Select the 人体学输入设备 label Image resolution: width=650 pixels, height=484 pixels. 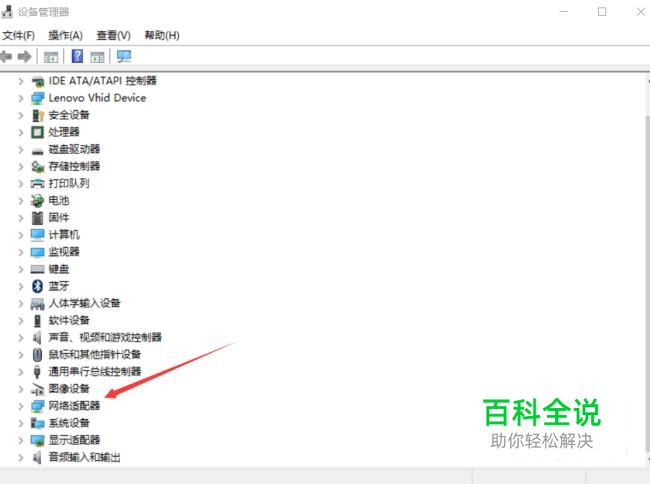(85, 303)
